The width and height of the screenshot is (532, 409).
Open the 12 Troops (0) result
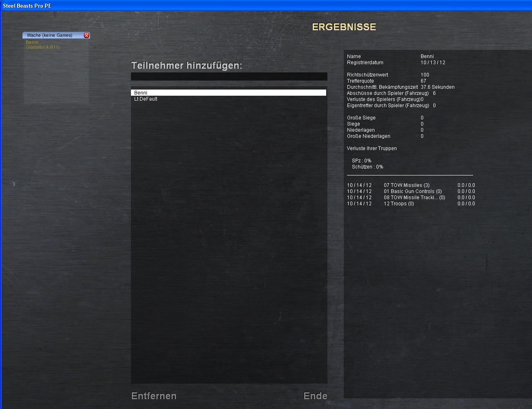click(x=399, y=204)
